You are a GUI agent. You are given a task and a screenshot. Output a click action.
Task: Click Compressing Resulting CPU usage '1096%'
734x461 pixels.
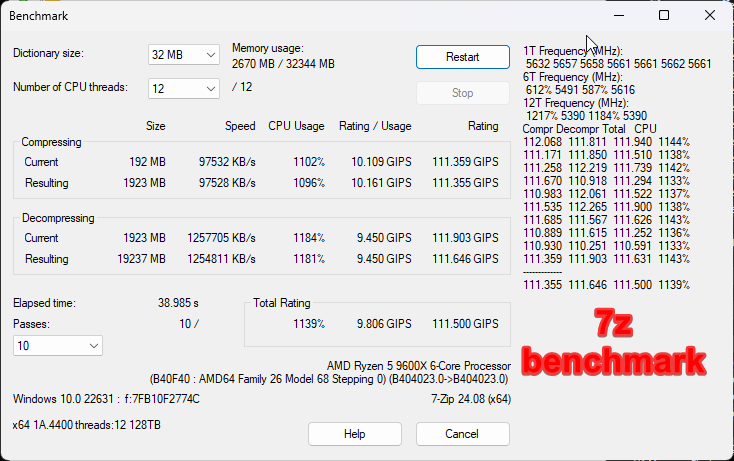(x=309, y=183)
